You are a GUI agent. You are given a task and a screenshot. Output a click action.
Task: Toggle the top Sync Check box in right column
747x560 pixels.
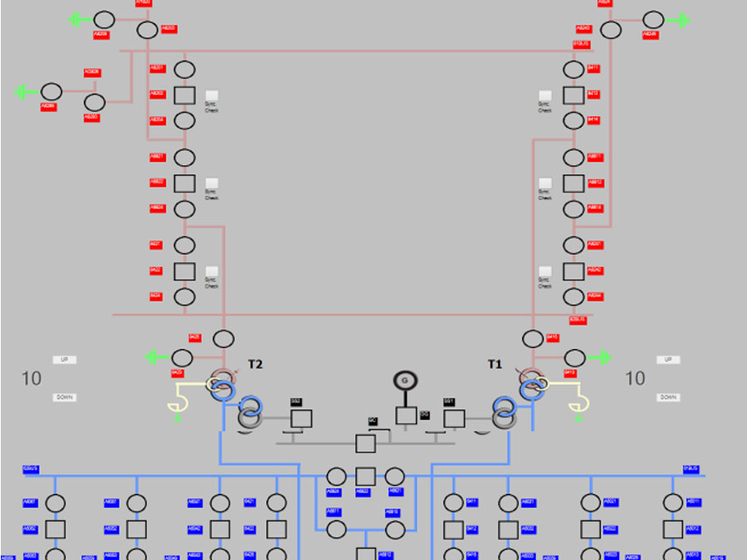coord(545,96)
